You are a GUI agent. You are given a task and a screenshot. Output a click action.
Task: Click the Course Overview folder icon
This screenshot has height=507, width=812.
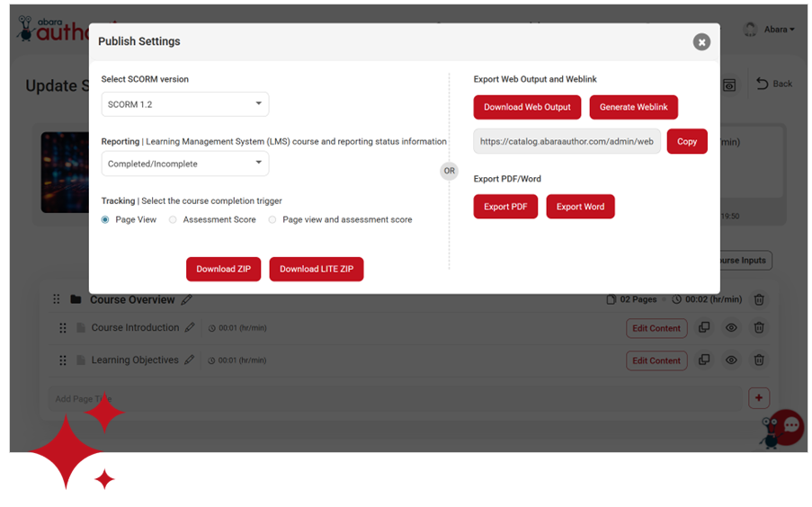click(76, 298)
